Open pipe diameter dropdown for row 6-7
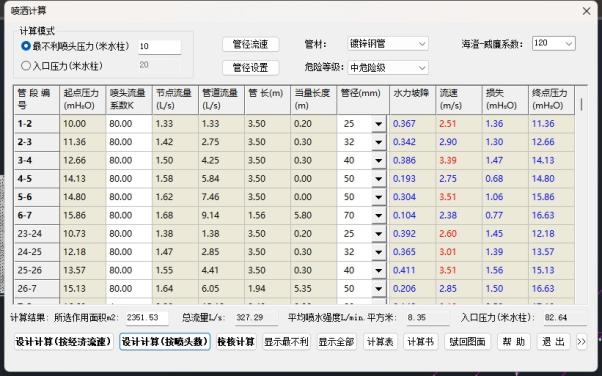The width and height of the screenshot is (602, 376). [379, 215]
